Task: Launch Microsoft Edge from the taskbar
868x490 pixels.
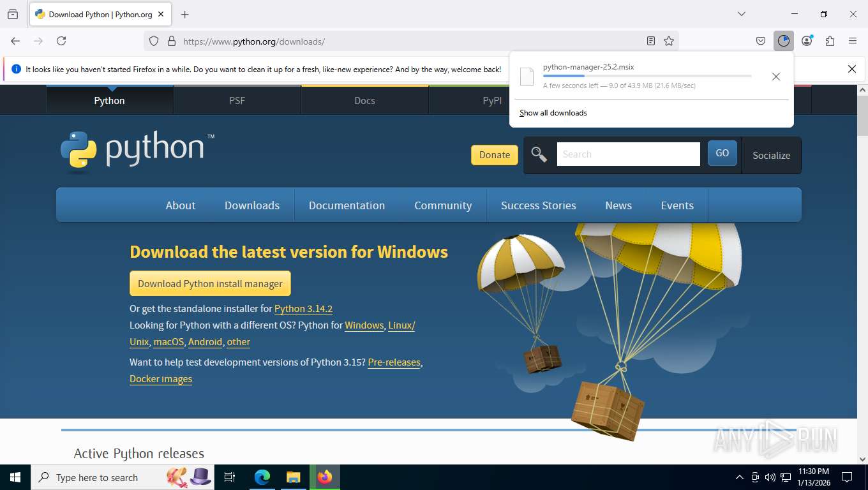Action: pos(262,477)
